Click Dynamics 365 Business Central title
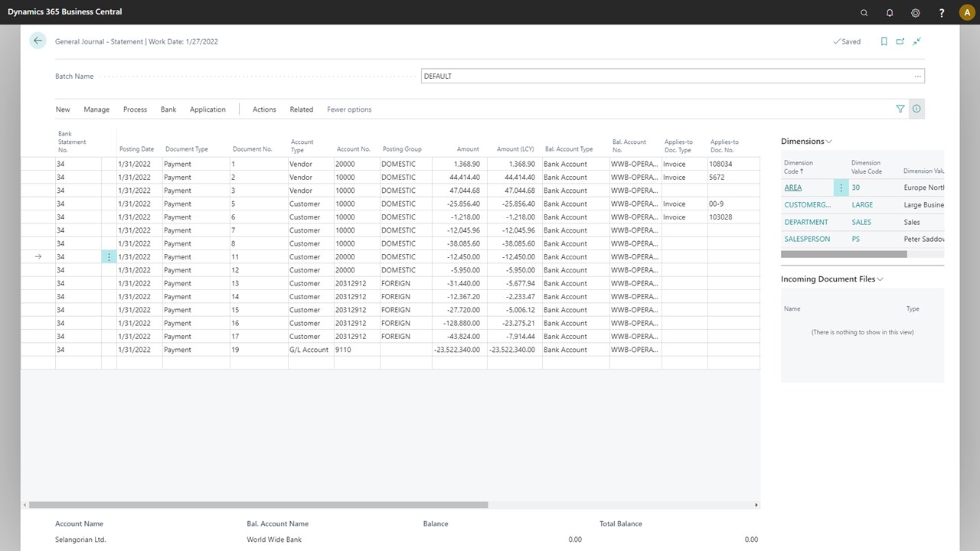This screenshot has height=551, width=980. click(64, 11)
